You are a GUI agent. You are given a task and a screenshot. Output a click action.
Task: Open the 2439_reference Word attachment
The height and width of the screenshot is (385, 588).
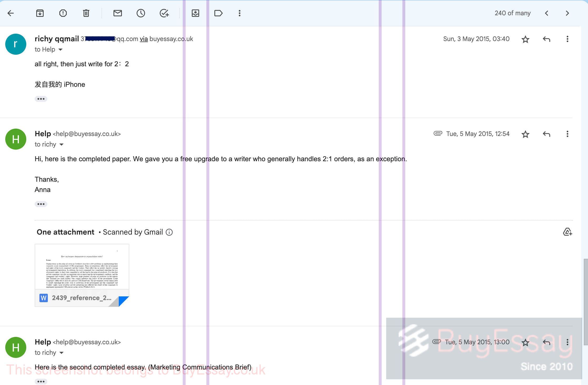82,275
